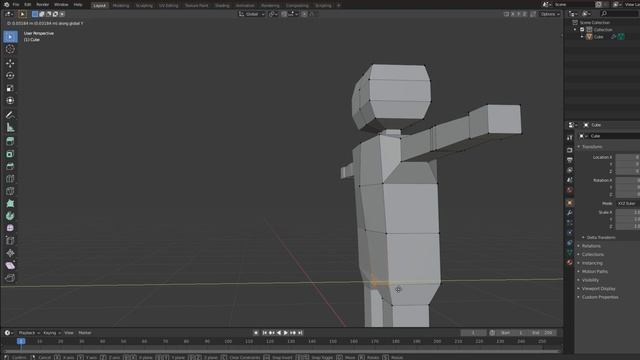Select the Scale tool
This screenshot has width=640, height=360.
(x=10, y=88)
